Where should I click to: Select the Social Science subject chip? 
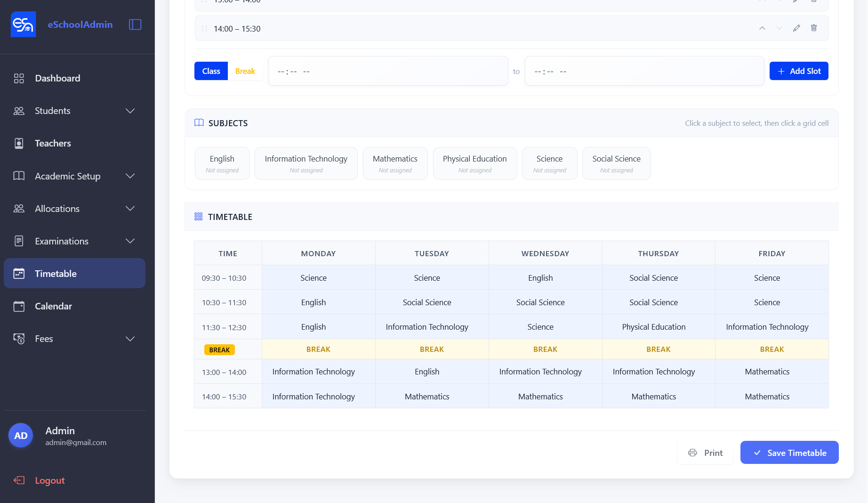617,163
